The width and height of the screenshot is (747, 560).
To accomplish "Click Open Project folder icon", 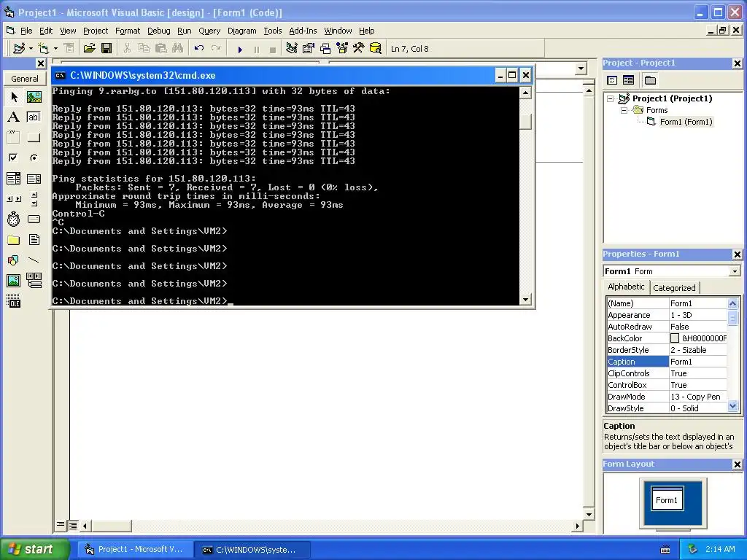I will pos(89,49).
